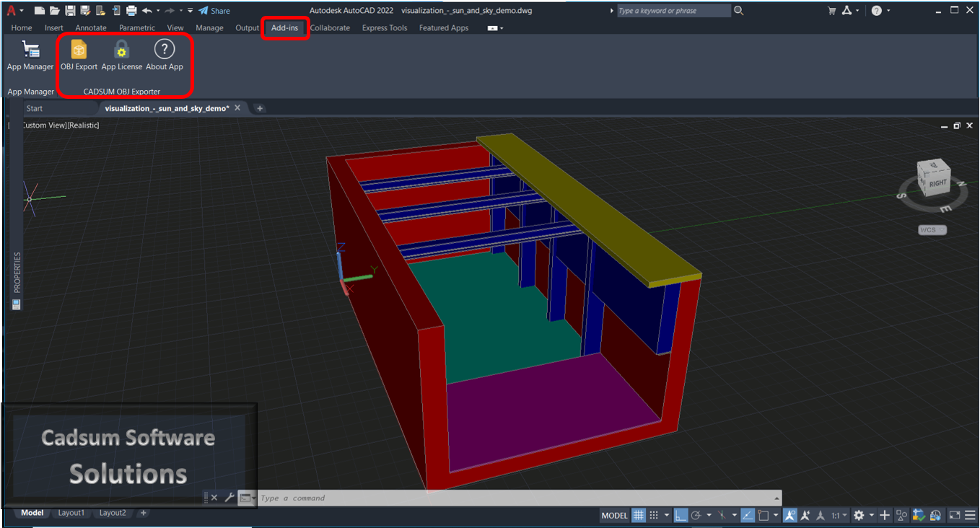Open the App License tool

(122, 56)
